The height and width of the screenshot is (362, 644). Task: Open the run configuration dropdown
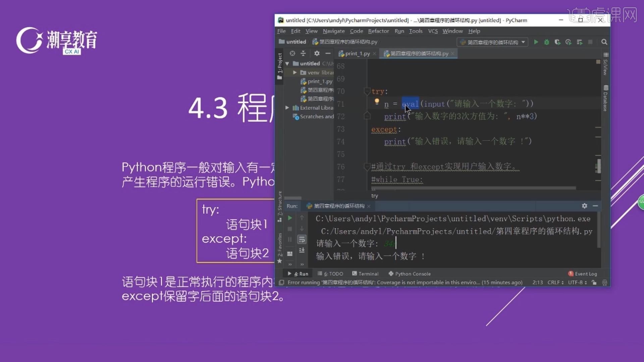pos(492,42)
